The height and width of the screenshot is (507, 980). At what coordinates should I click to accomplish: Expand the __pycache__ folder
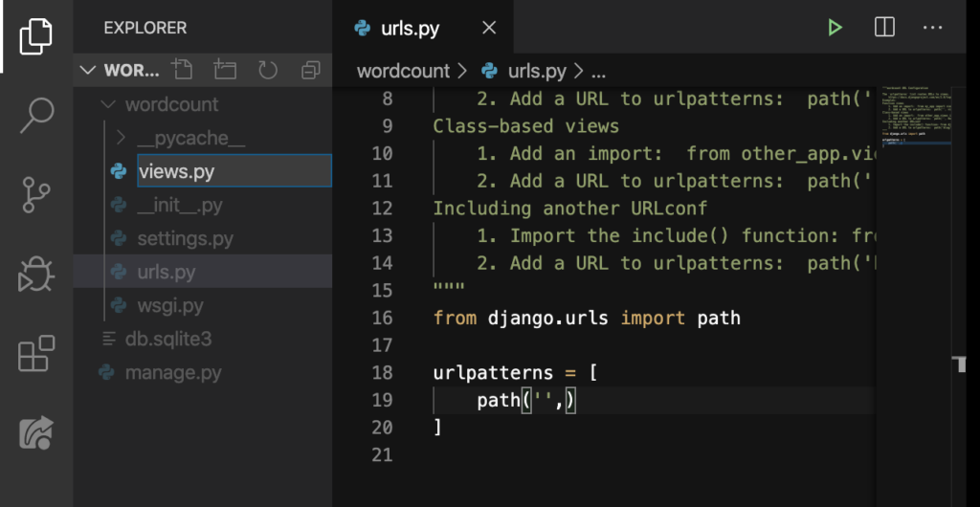pyautogui.click(x=122, y=138)
